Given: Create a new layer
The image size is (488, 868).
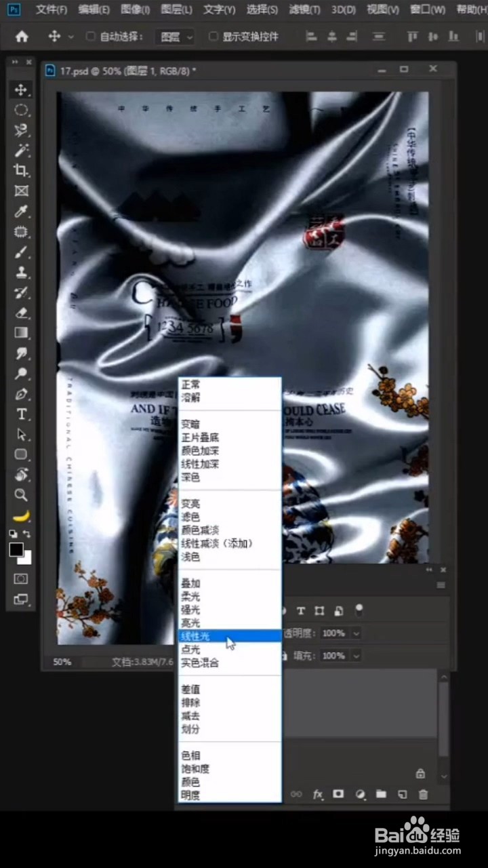Looking at the screenshot, I should 402,794.
